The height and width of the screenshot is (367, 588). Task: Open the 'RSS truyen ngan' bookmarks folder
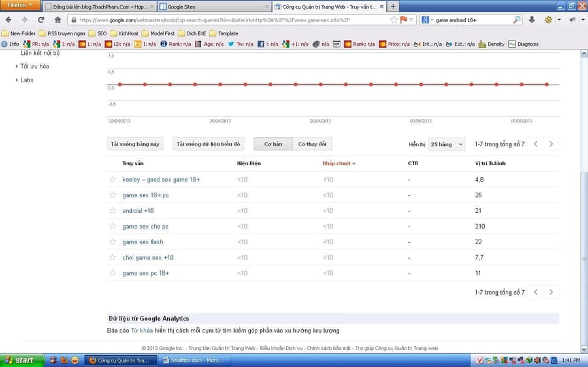pos(62,33)
